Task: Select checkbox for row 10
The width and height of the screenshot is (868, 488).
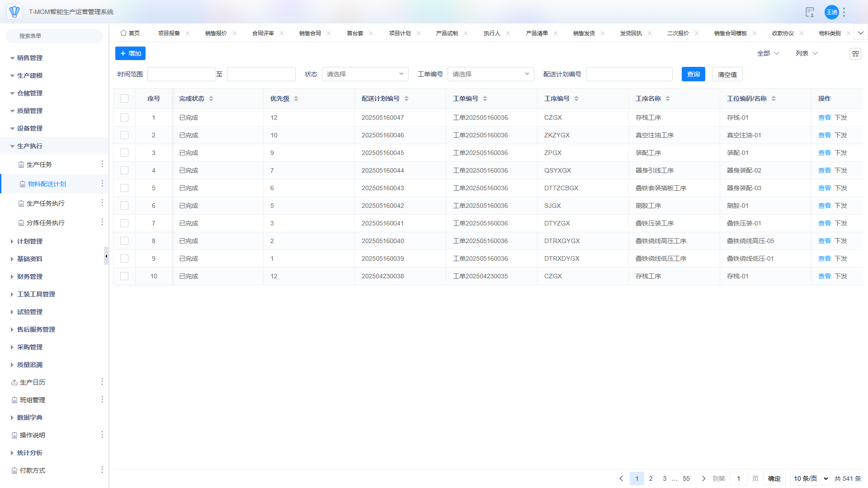Action: (124, 276)
